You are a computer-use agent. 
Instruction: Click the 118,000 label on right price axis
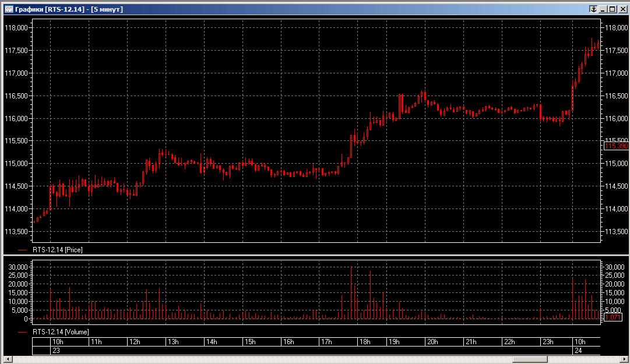[615, 28]
